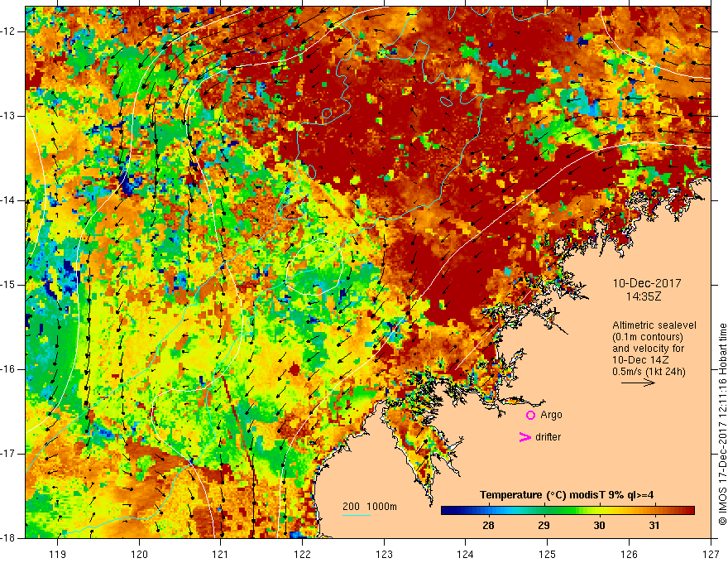Click longitude label 125 on x-axis

click(548, 554)
